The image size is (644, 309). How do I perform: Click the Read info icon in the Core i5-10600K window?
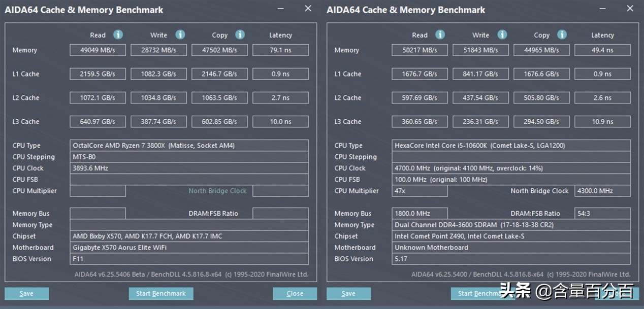pyautogui.click(x=440, y=35)
